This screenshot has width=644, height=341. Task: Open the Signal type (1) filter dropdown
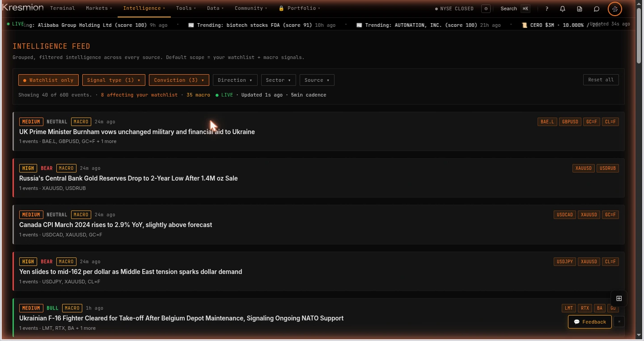114,80
